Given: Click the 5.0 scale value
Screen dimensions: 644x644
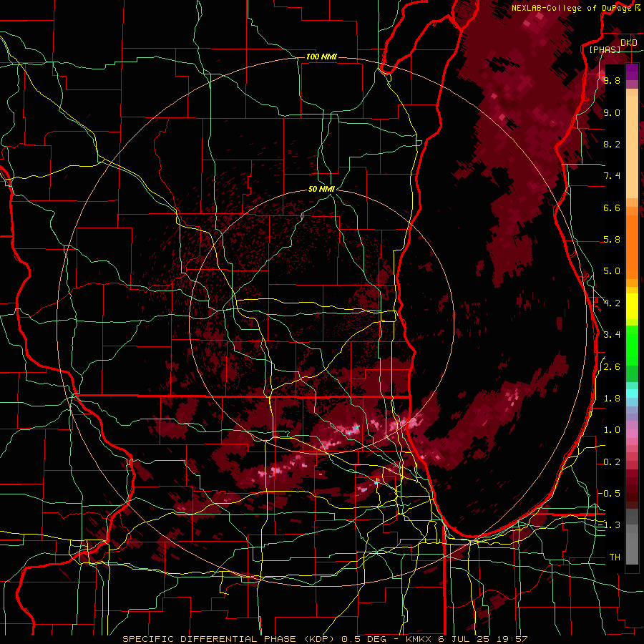Looking at the screenshot, I should (x=612, y=271).
